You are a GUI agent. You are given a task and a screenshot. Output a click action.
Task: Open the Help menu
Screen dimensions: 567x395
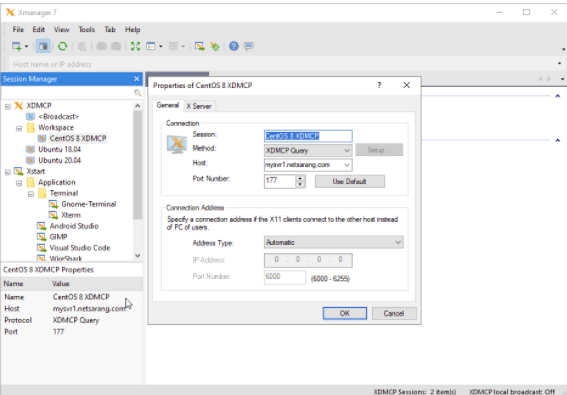click(x=133, y=30)
